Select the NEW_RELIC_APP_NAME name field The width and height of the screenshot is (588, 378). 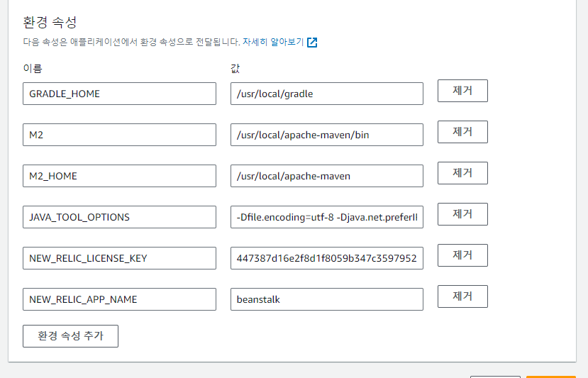[119, 299]
